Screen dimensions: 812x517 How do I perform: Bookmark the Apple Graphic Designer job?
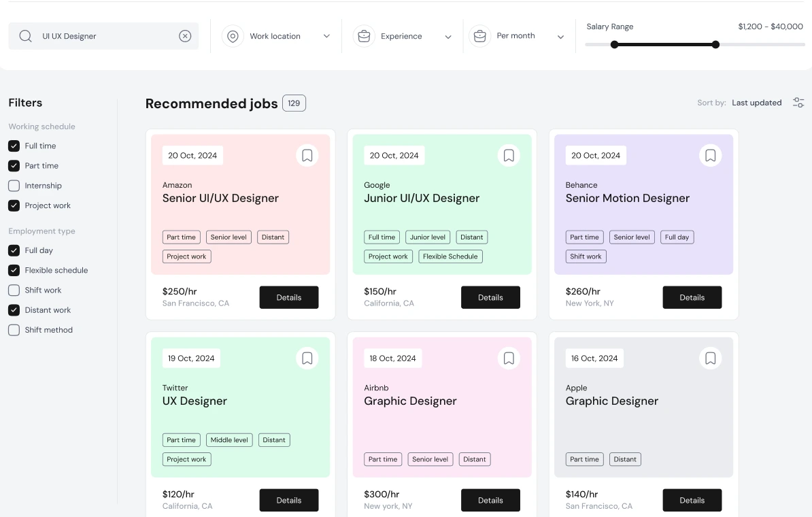tap(710, 358)
